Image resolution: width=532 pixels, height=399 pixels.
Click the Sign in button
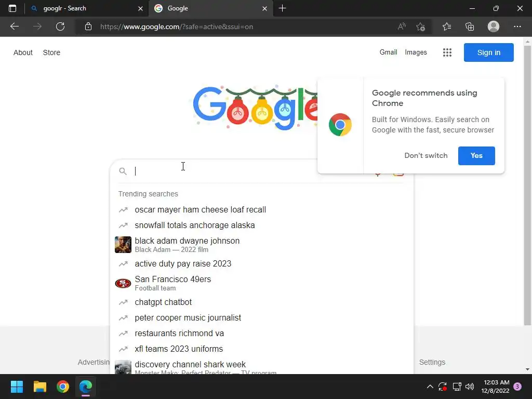(488, 52)
